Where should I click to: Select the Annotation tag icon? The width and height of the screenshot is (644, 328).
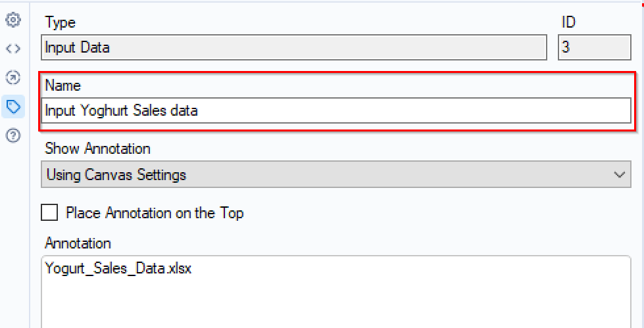pos(12,106)
